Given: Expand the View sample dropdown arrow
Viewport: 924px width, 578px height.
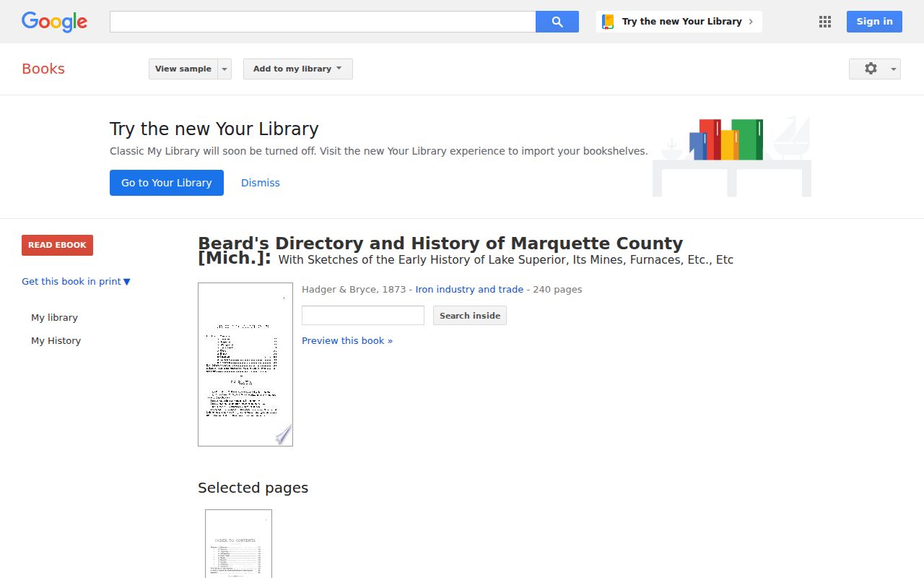Looking at the screenshot, I should point(225,69).
